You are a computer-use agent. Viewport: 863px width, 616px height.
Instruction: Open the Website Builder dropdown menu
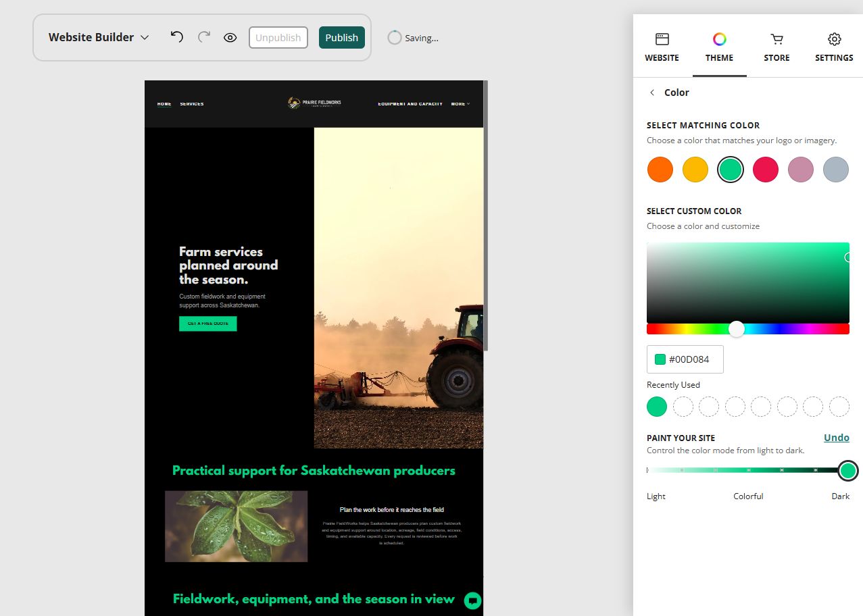pos(98,38)
